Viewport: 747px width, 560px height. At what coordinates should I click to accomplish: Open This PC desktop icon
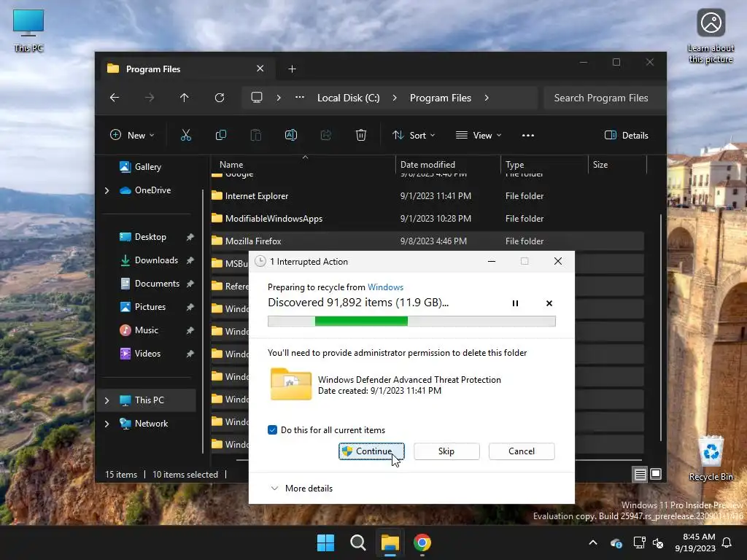(x=28, y=30)
